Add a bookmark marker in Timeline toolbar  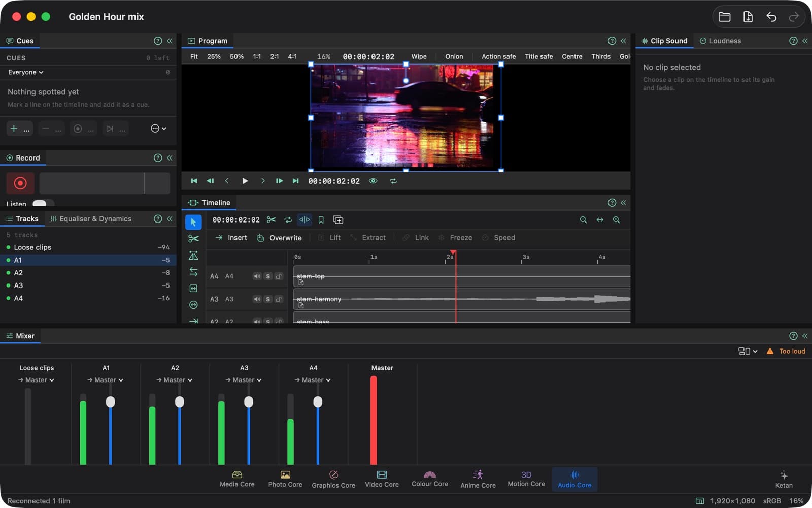[321, 220]
